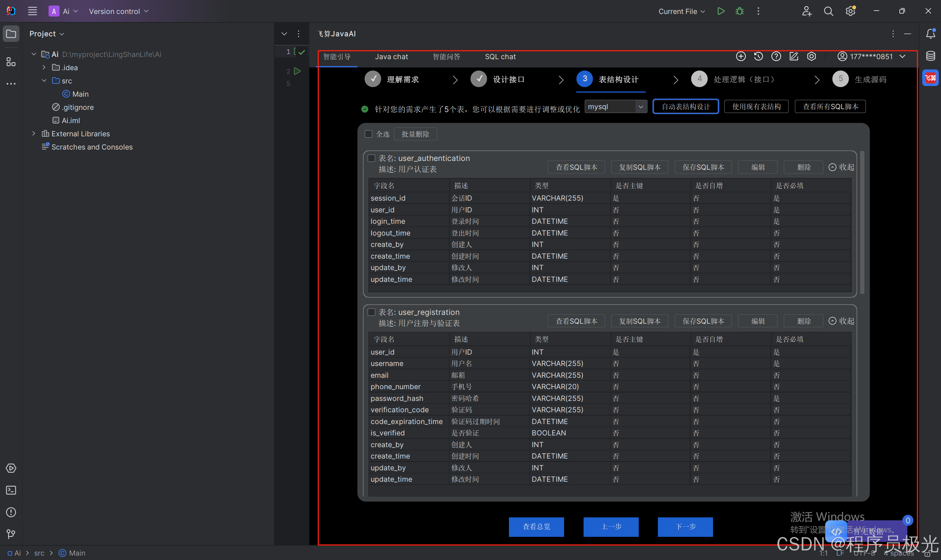This screenshot has width=941, height=560.
Task: Check the user_authentication table checkbox
Action: (x=371, y=158)
